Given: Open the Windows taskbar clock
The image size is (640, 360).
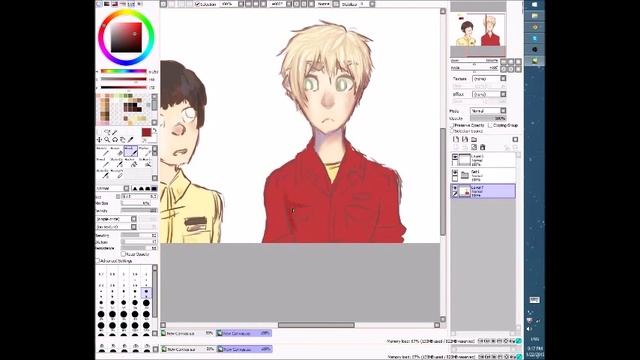Looking at the screenshot, I should click(535, 351).
